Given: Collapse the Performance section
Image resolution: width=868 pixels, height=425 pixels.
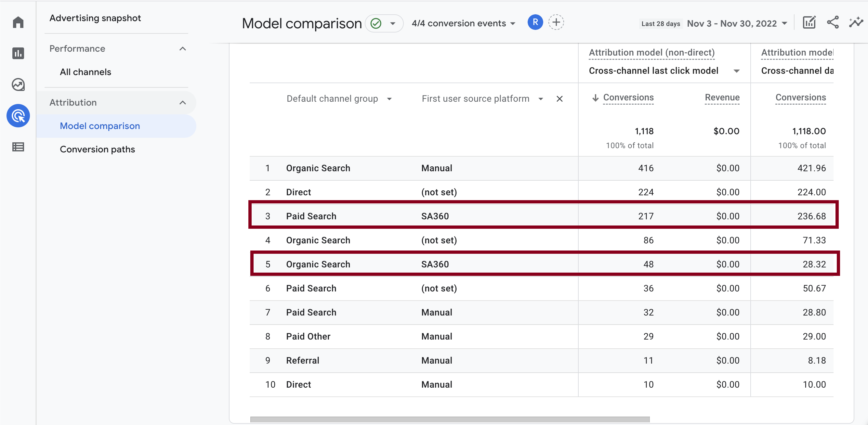Looking at the screenshot, I should 183,49.
